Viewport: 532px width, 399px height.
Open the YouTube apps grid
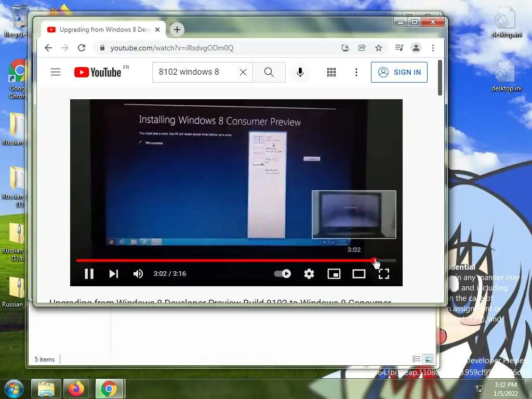[x=331, y=72]
